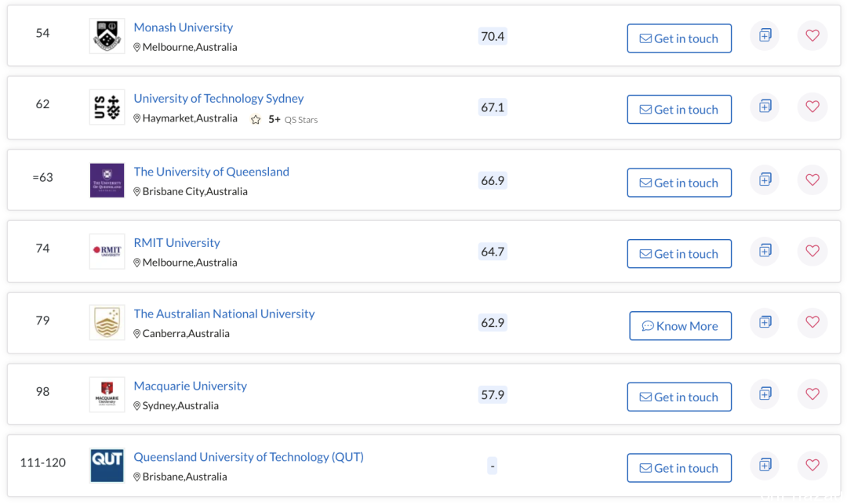Add University of Technology Sydney to compare
The image size is (847, 504).
(x=765, y=107)
